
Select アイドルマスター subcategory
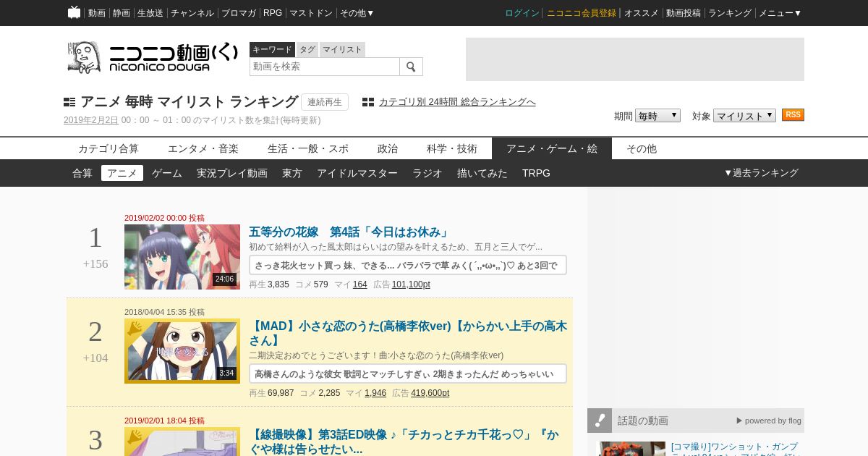pos(357,173)
